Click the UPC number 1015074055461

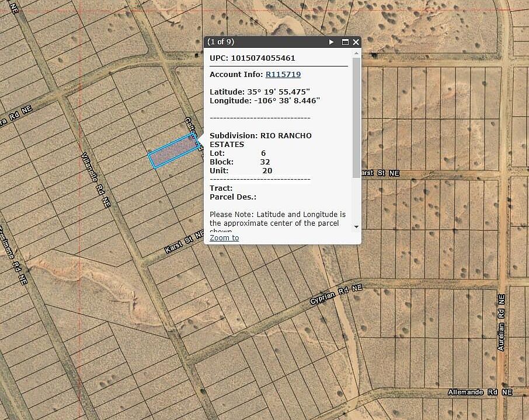(x=263, y=58)
